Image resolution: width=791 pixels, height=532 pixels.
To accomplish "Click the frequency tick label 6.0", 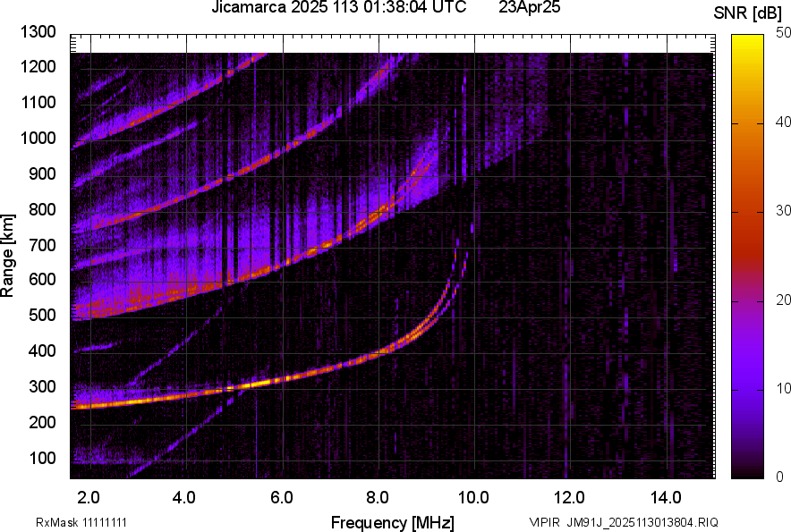I will pos(282,498).
